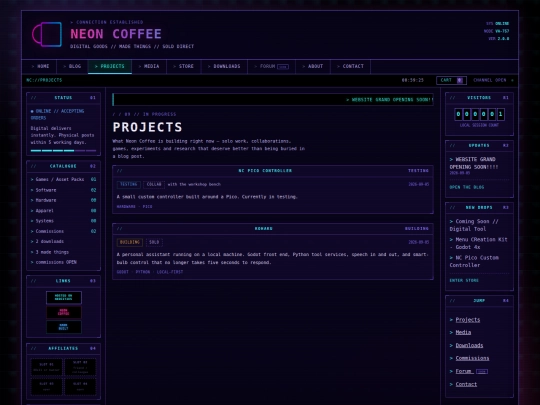Screen dimensions: 540x405
Task: Open the Apparel catalogue entry
Action: (63, 210)
